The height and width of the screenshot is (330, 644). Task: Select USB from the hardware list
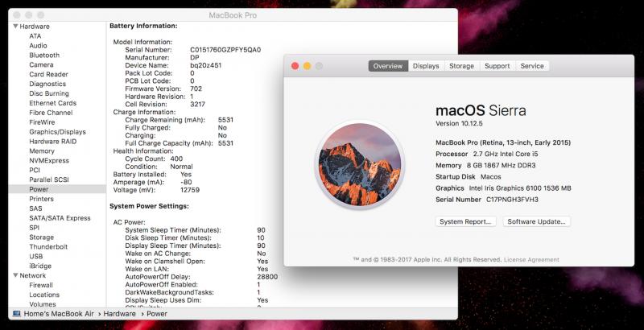coord(36,256)
